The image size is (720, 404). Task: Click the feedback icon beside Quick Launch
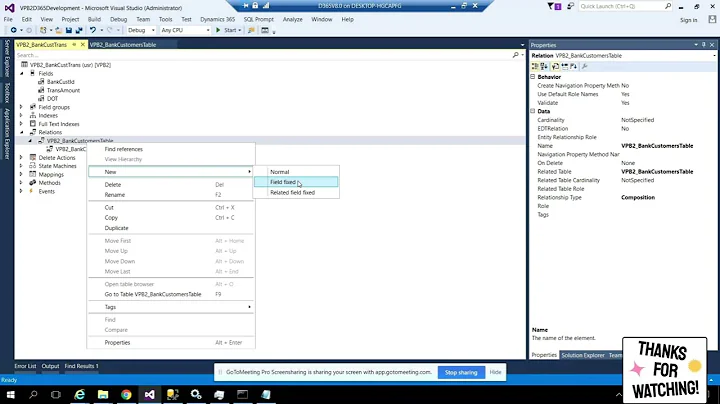click(570, 6)
